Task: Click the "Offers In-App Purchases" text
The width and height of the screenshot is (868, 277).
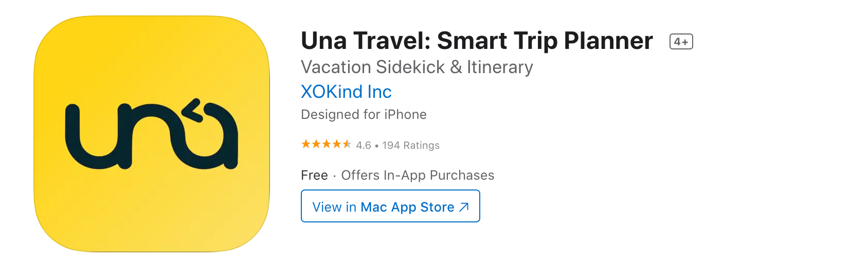Action: click(418, 175)
